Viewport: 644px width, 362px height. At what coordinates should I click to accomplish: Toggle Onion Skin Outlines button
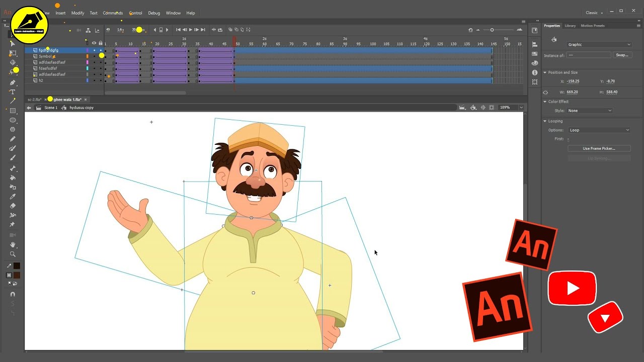coord(236,30)
